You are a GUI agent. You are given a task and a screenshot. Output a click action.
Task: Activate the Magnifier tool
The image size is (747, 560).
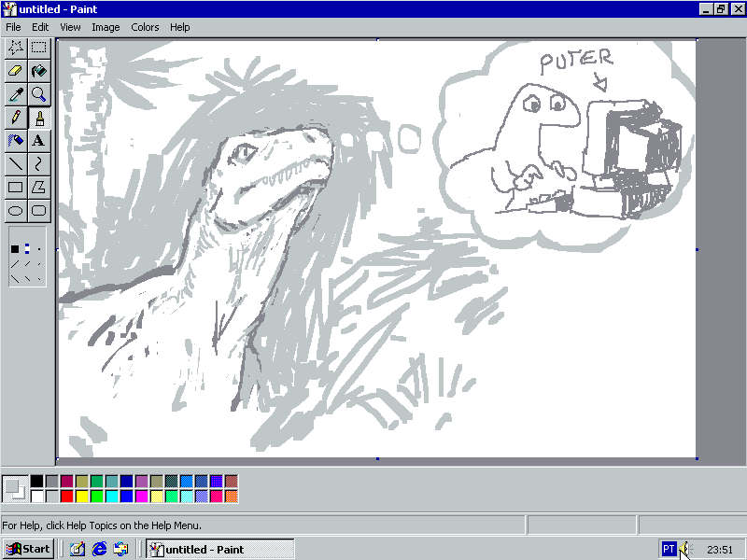[38, 94]
